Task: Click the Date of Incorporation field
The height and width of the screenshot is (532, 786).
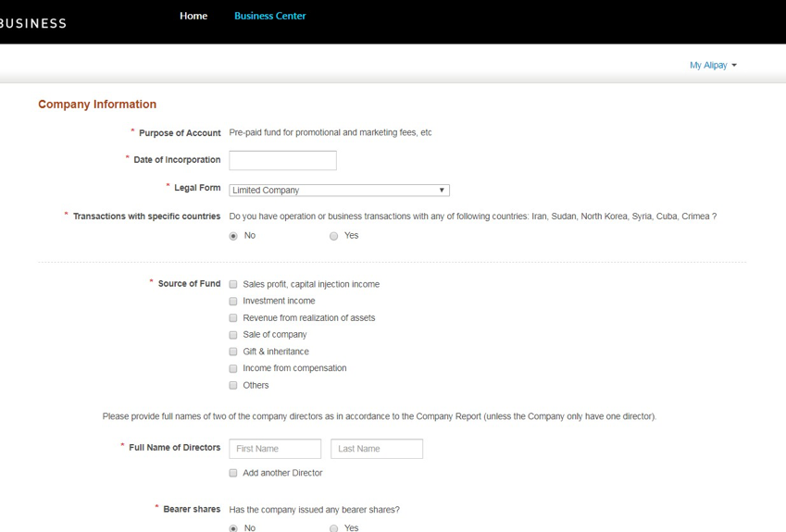Action: [x=282, y=160]
